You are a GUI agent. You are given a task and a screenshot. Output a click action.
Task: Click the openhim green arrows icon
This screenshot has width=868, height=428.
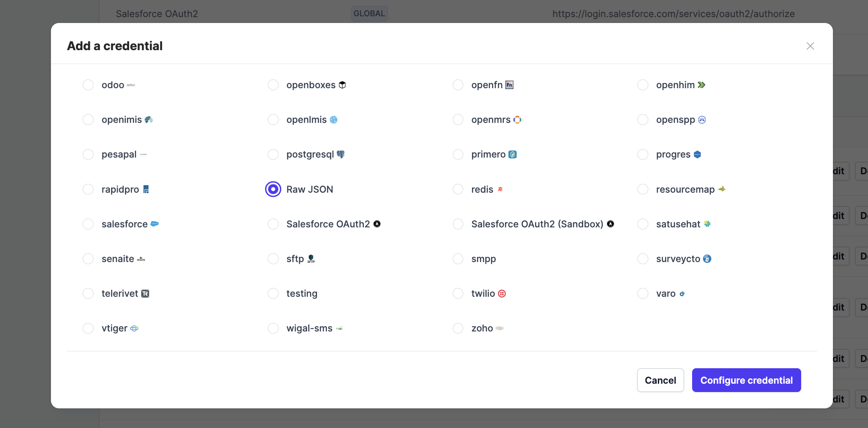tap(702, 85)
